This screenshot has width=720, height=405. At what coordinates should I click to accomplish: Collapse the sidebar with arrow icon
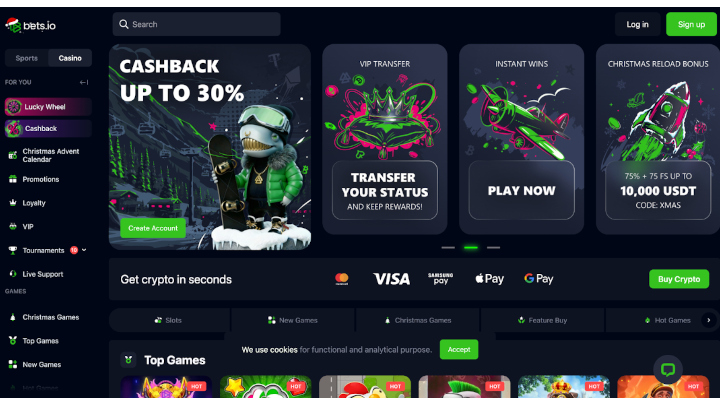(84, 83)
